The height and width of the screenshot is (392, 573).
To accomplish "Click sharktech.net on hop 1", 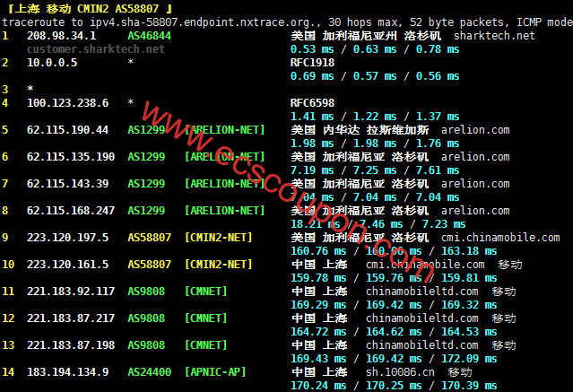I will coord(494,36).
